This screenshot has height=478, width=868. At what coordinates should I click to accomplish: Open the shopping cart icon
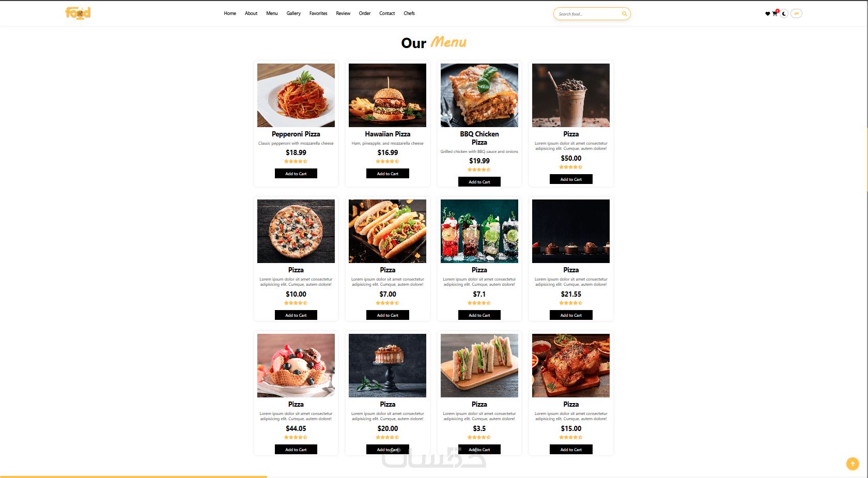tap(775, 13)
